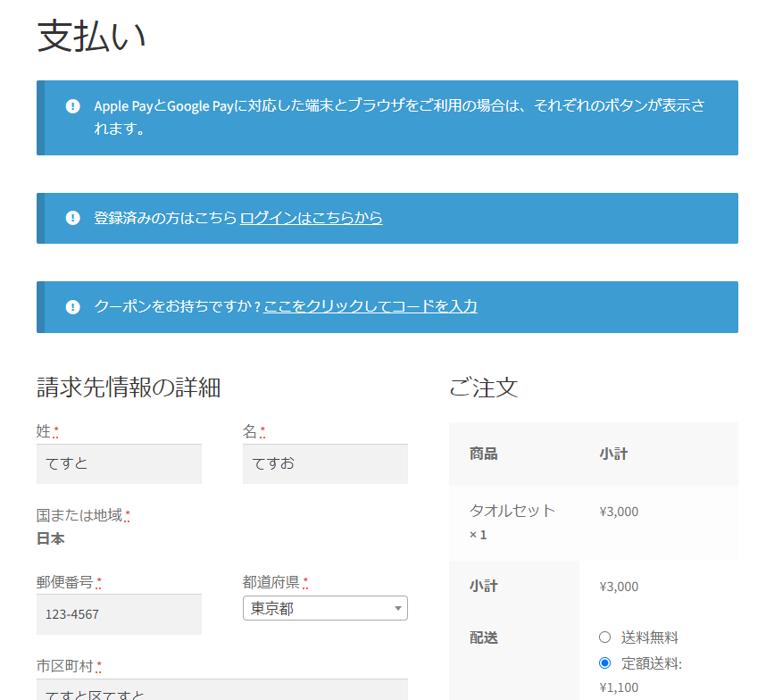Screen dimensions: 766x700
Task: Select the 定額送料 shipping radio button
Action: (x=604, y=663)
